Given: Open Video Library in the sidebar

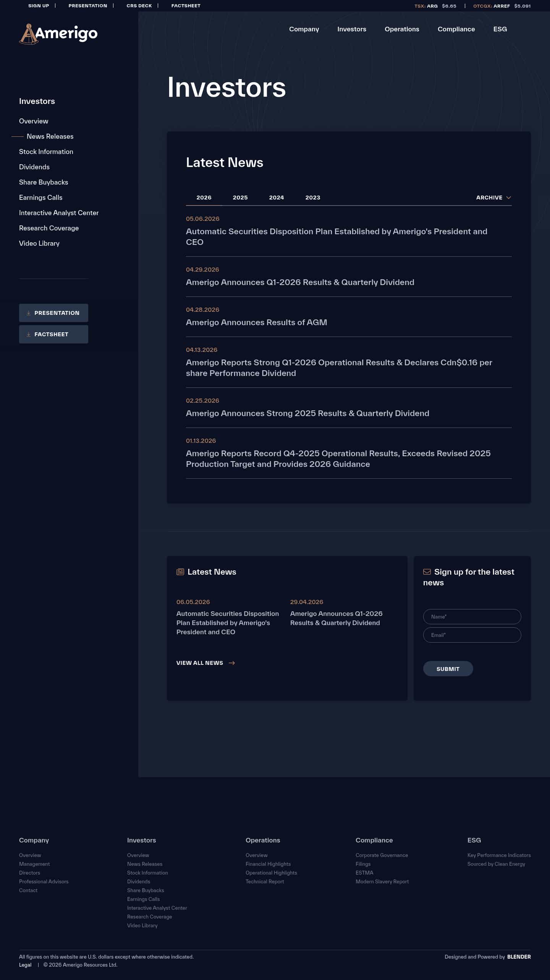Looking at the screenshot, I should [39, 243].
